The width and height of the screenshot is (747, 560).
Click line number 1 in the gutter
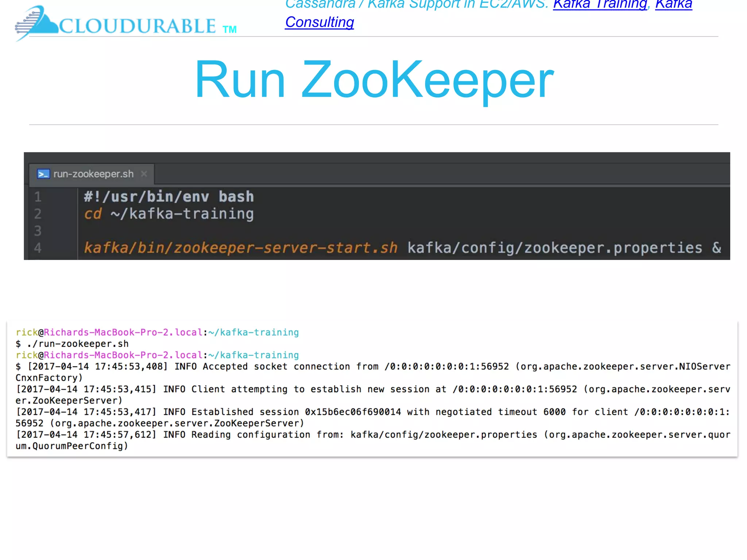[38, 197]
